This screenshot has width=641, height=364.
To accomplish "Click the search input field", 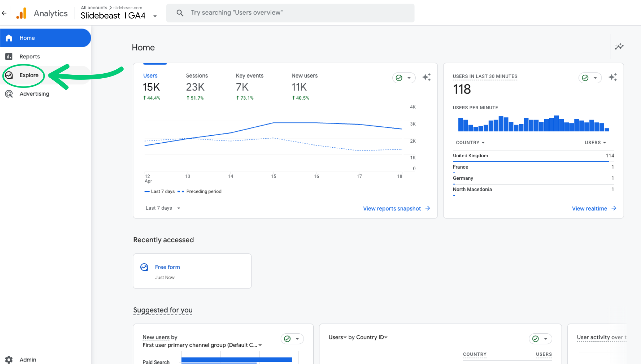I will point(290,13).
